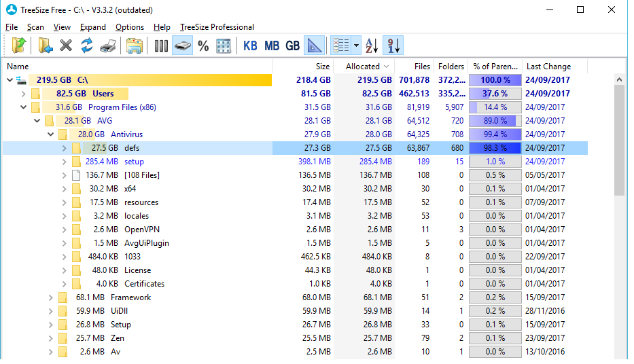This screenshot has width=634, height=364.
Task: Sort by name using the A-Z icon
Action: (x=372, y=45)
